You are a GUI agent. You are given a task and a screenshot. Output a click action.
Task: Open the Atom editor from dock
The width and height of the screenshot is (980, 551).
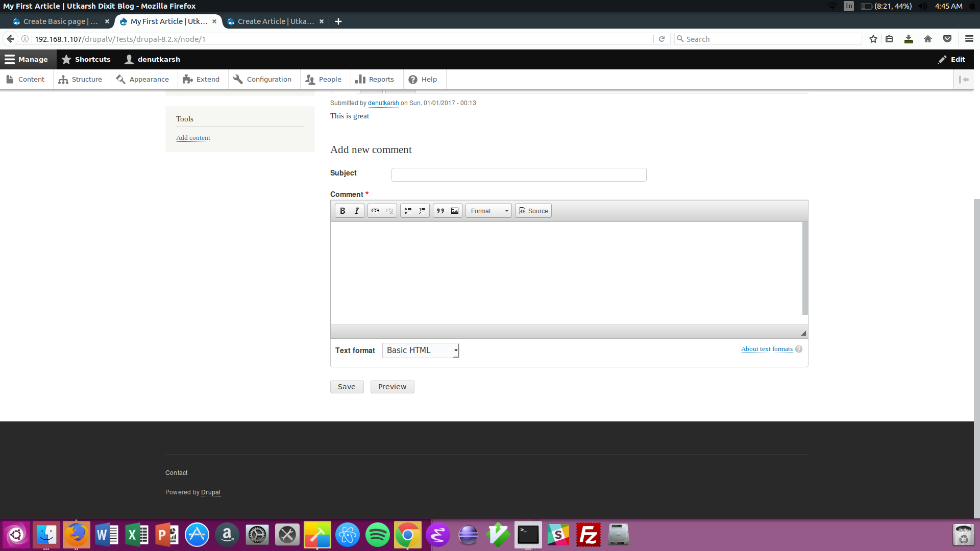coord(348,535)
